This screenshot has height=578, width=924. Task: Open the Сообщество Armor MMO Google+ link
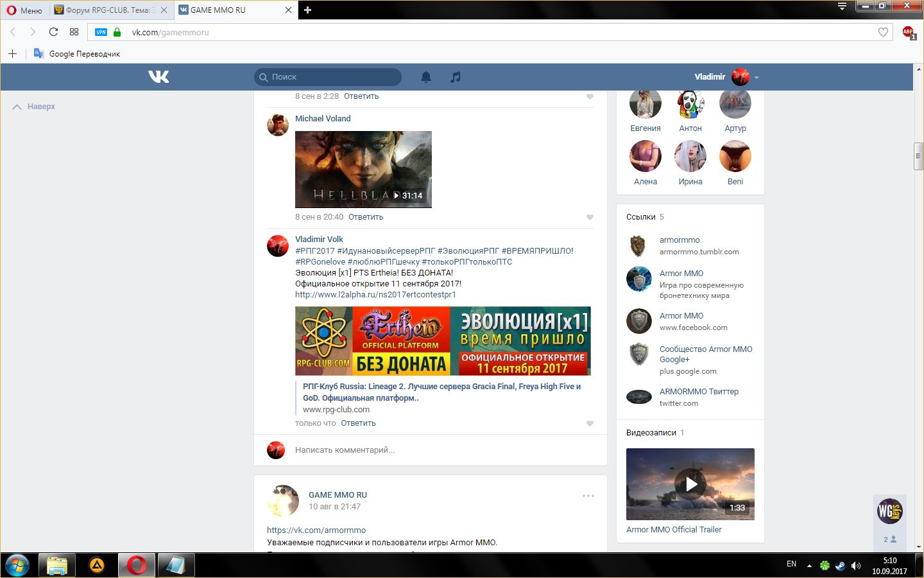pos(706,355)
